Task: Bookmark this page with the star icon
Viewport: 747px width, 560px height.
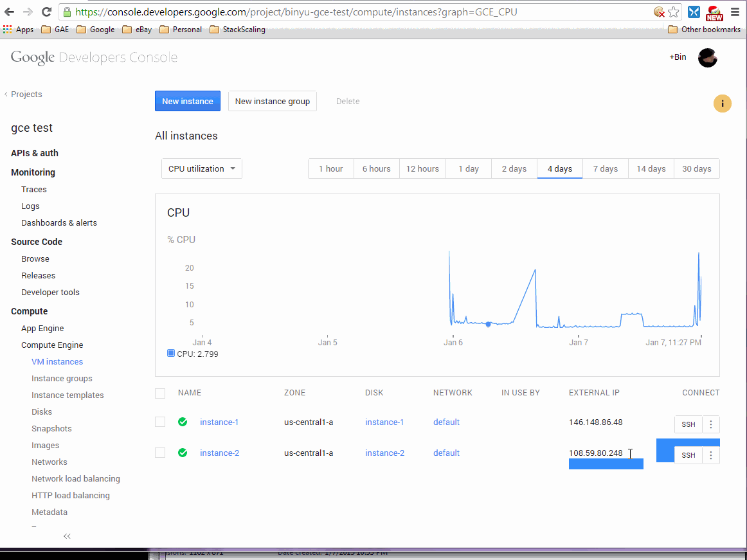Action: [x=673, y=12]
